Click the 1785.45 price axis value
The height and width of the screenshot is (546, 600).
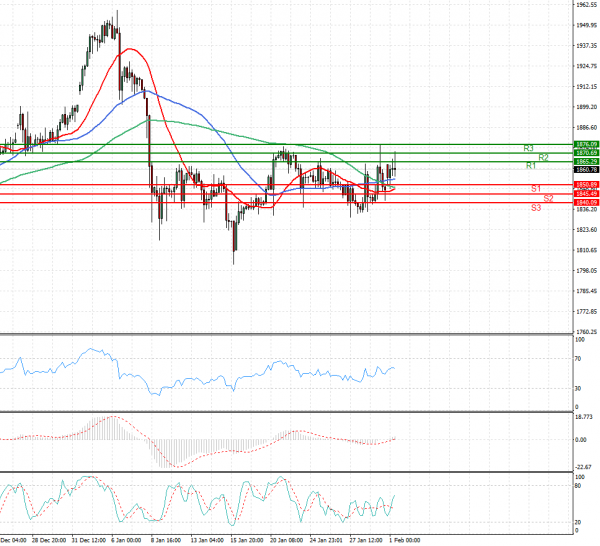587,291
